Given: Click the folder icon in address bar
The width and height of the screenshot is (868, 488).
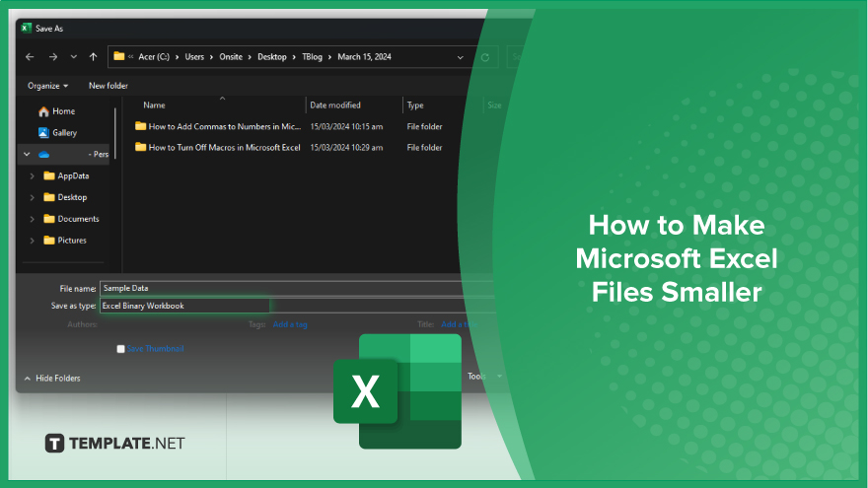Looking at the screenshot, I should click(x=119, y=56).
